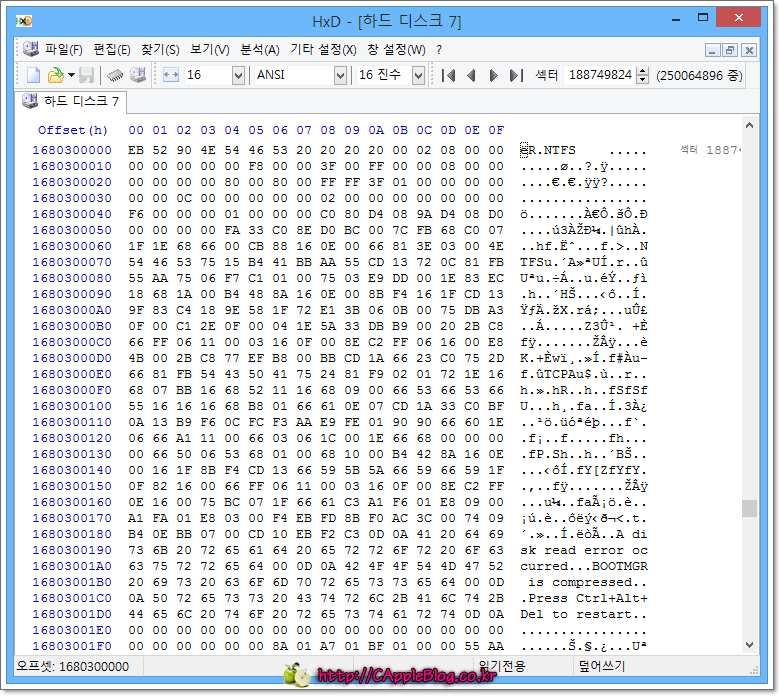This screenshot has height=696, width=780.
Task: Click offset row 16803000A0
Action: pos(72,310)
